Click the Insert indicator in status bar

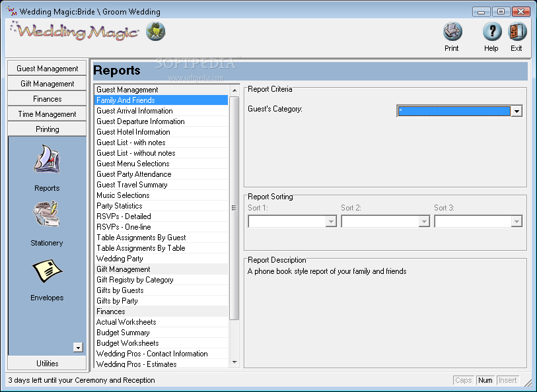507,380
